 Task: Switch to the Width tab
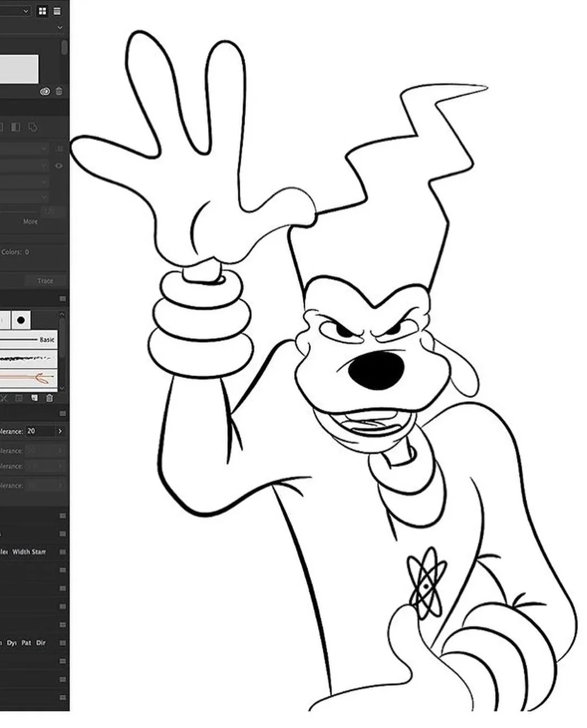pyautogui.click(x=21, y=552)
